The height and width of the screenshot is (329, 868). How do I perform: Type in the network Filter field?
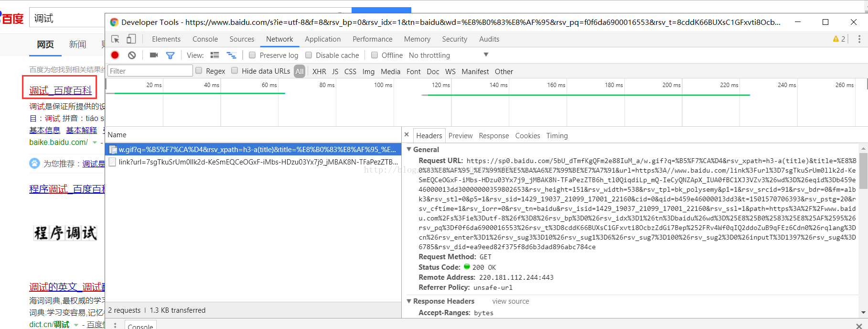[x=150, y=71]
